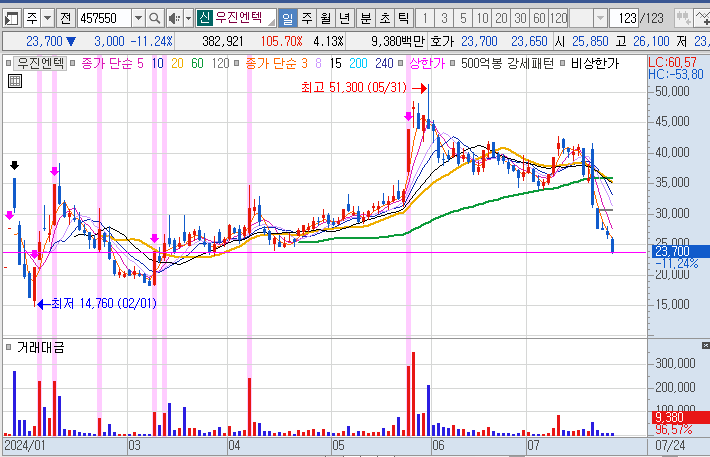Select the 10 interval button
Screen dimensions: 710x457
coord(482,19)
